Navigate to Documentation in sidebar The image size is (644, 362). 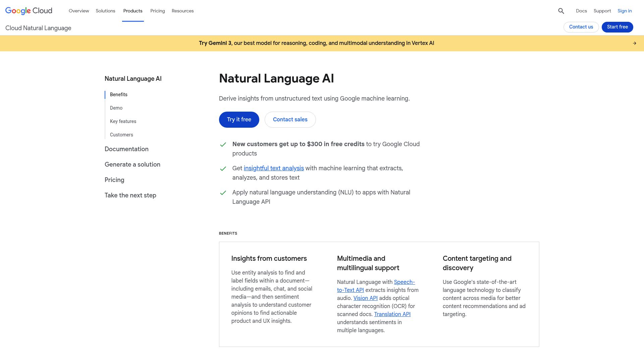[x=126, y=149]
